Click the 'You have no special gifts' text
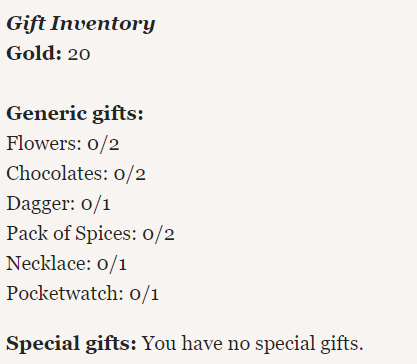 coord(253,344)
